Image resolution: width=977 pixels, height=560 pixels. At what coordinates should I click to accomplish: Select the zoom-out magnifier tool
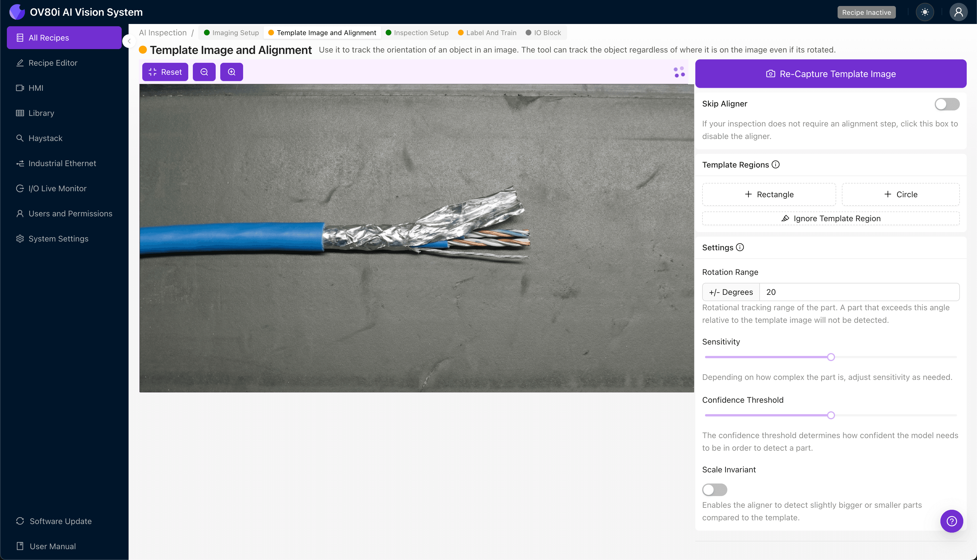coord(204,72)
